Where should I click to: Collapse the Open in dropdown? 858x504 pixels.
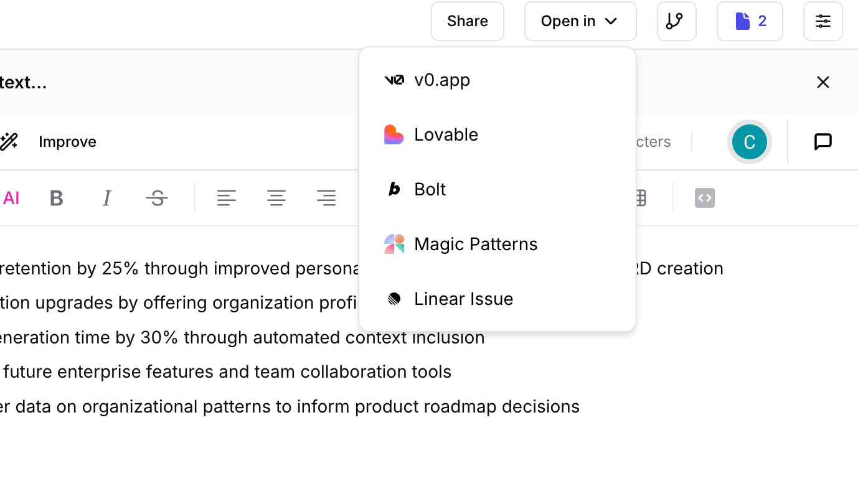[580, 21]
